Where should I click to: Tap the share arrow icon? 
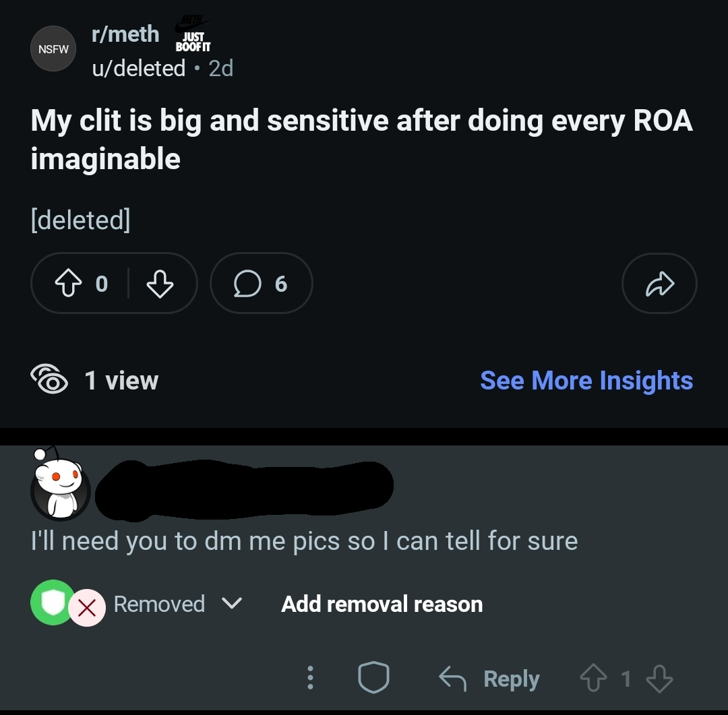pos(659,284)
